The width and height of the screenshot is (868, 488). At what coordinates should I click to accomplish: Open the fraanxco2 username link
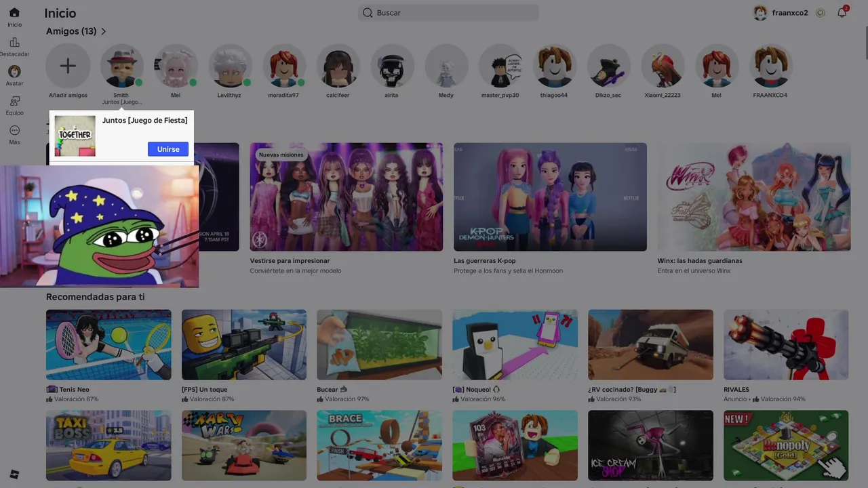pyautogui.click(x=790, y=13)
